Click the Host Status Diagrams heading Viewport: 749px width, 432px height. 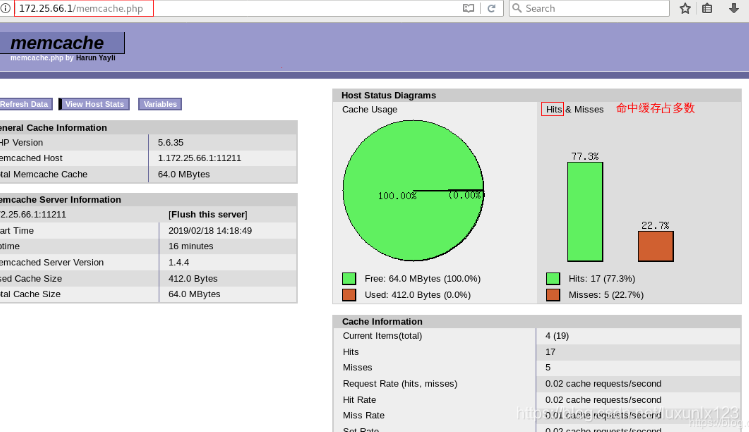388,95
